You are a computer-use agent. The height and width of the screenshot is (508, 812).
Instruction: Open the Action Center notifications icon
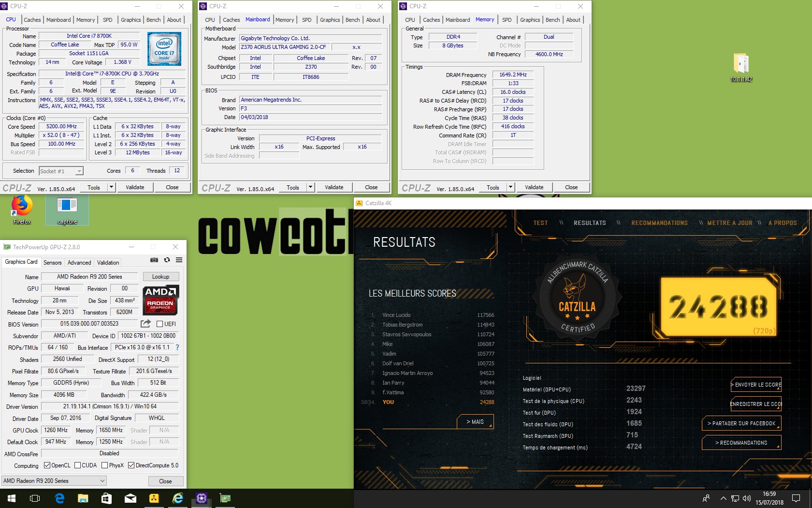click(796, 498)
